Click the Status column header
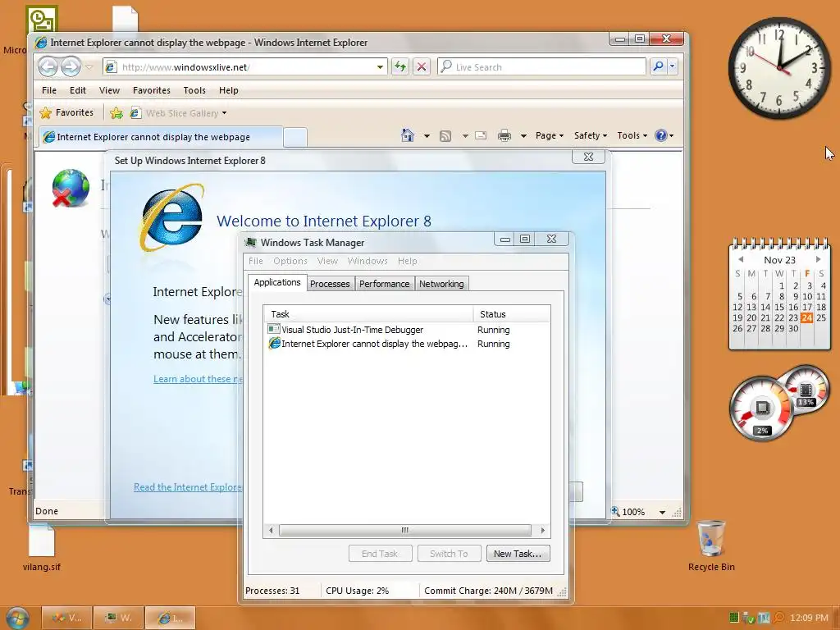 pyautogui.click(x=512, y=314)
